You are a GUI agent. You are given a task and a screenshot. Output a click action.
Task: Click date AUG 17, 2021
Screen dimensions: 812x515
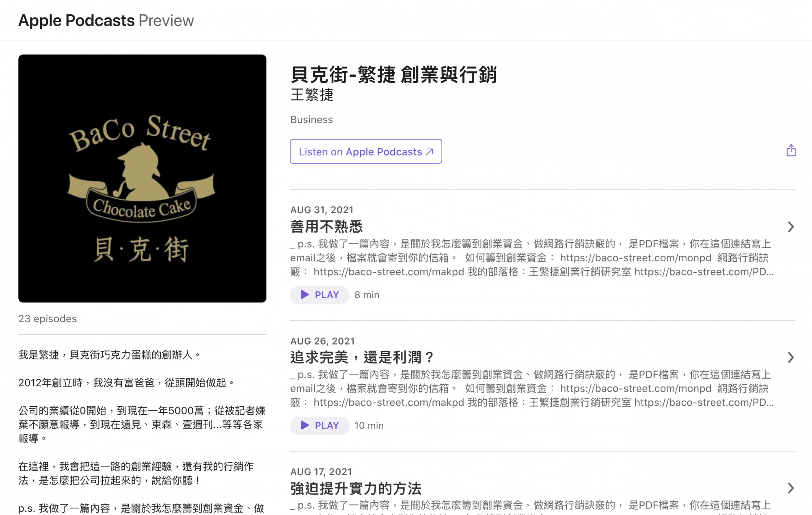coord(321,472)
